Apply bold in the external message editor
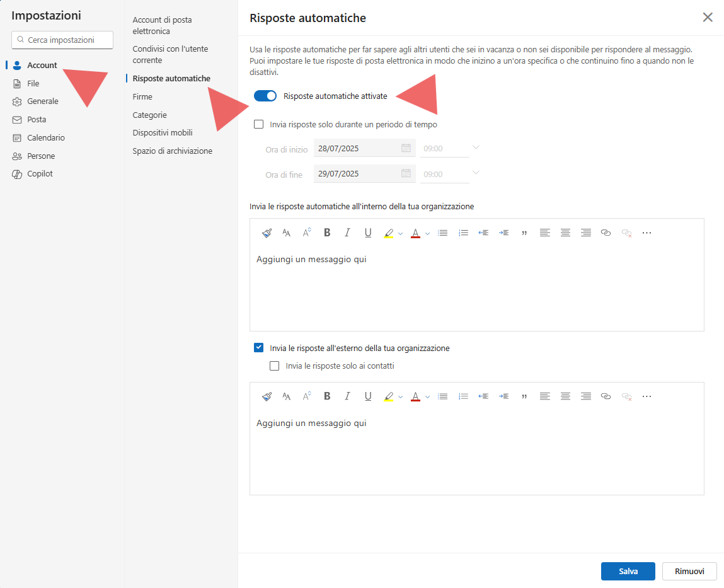Screen dimensions: 724x588 point(327,396)
